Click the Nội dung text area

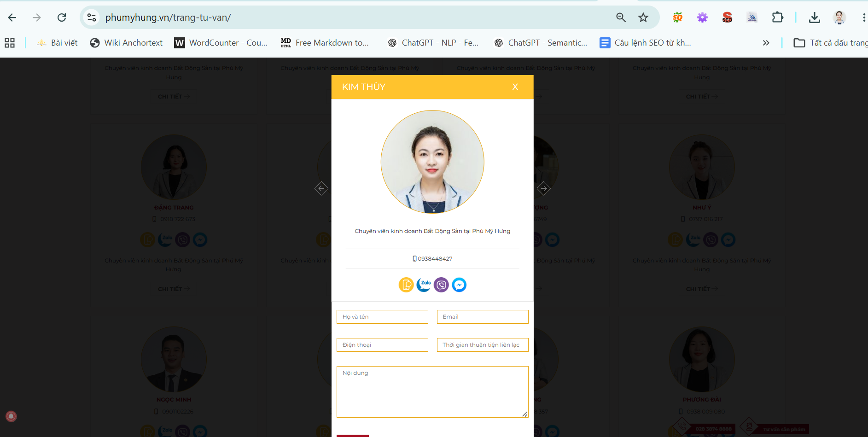click(432, 392)
